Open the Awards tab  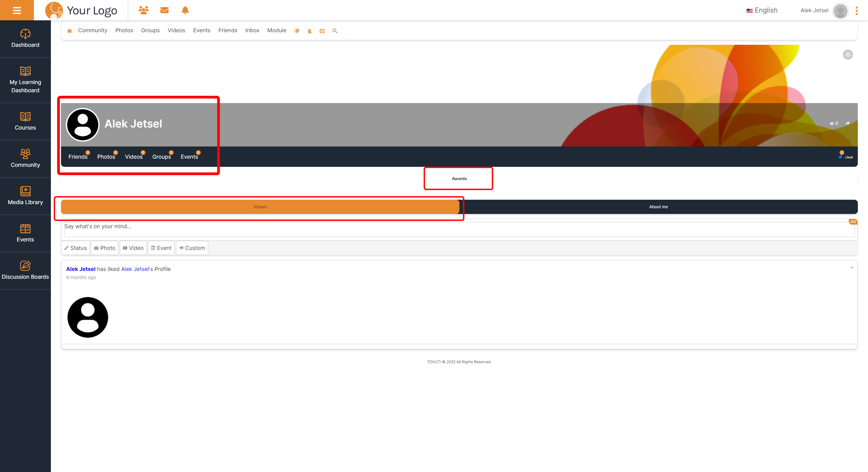(x=459, y=179)
